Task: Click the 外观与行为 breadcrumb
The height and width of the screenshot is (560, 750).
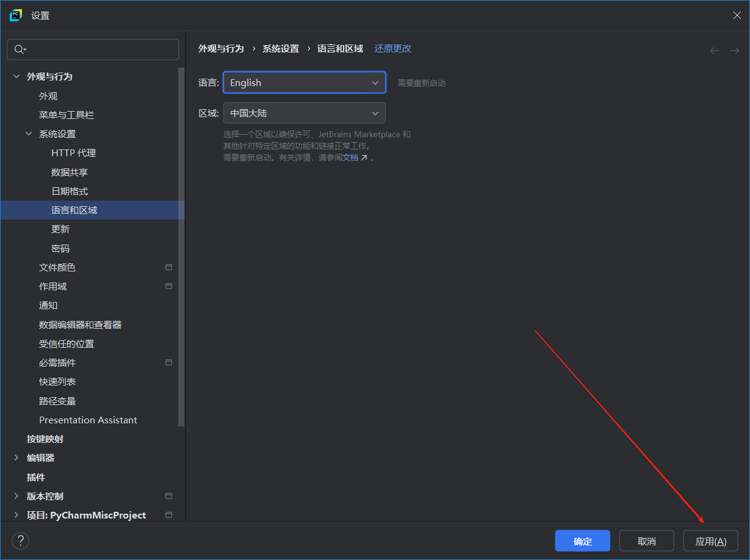Action: point(221,48)
